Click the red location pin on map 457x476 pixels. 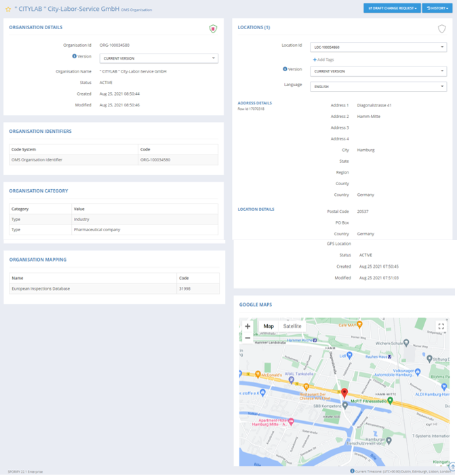coord(344,394)
